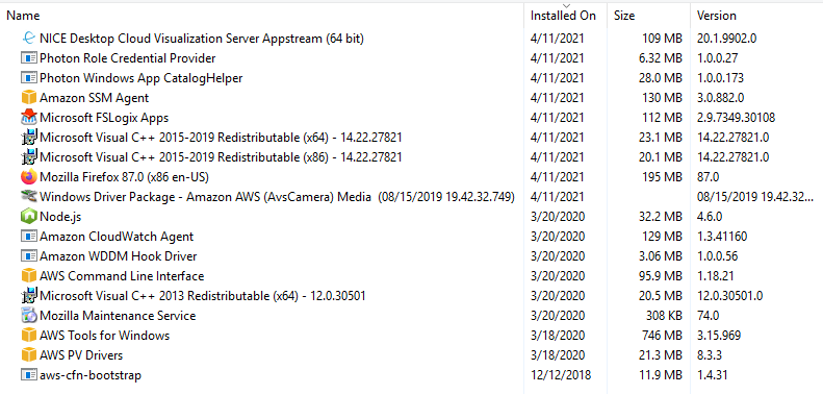824x395 pixels.
Task: Click version 2.9.7349.30108
Action: (736, 118)
